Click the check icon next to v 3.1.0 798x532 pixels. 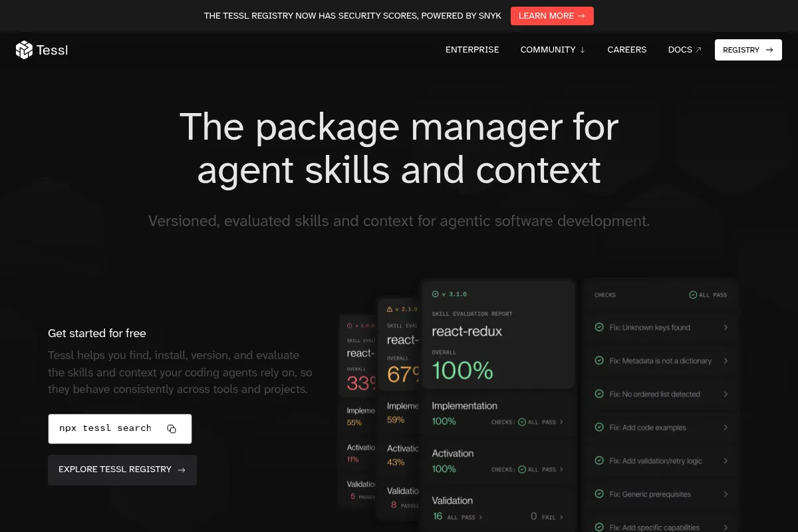[x=436, y=294]
